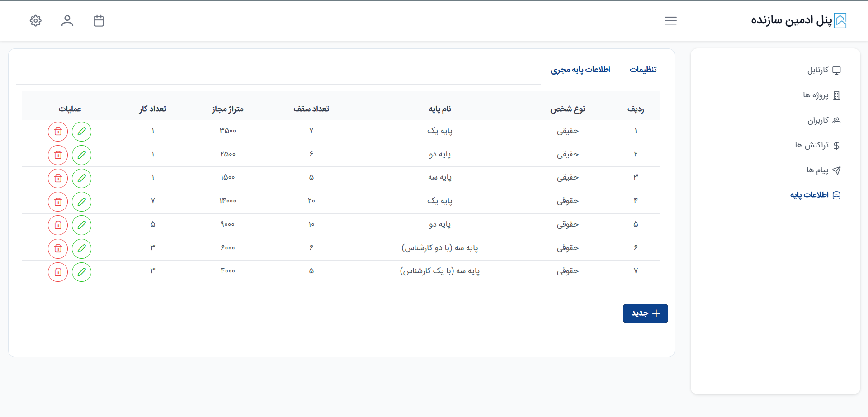Click the پنل ادمین سازنده logo
Viewport: 868px width, 417px height.
tap(798, 20)
